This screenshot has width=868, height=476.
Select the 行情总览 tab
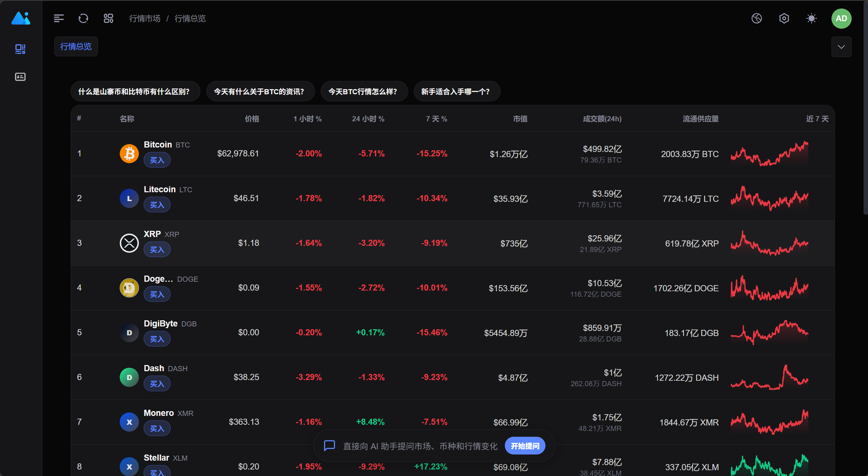click(76, 46)
